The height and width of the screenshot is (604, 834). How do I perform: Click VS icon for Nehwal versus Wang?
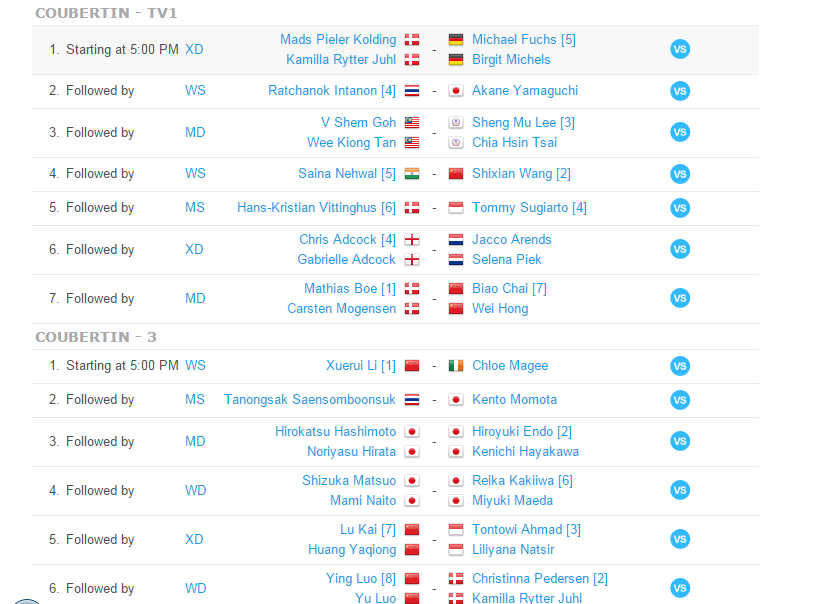(x=680, y=174)
